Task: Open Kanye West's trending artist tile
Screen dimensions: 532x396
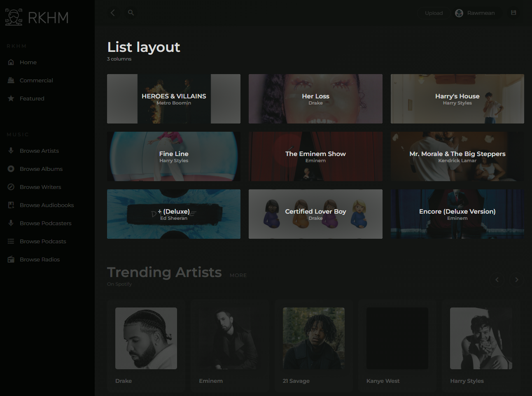Action: [x=397, y=338]
